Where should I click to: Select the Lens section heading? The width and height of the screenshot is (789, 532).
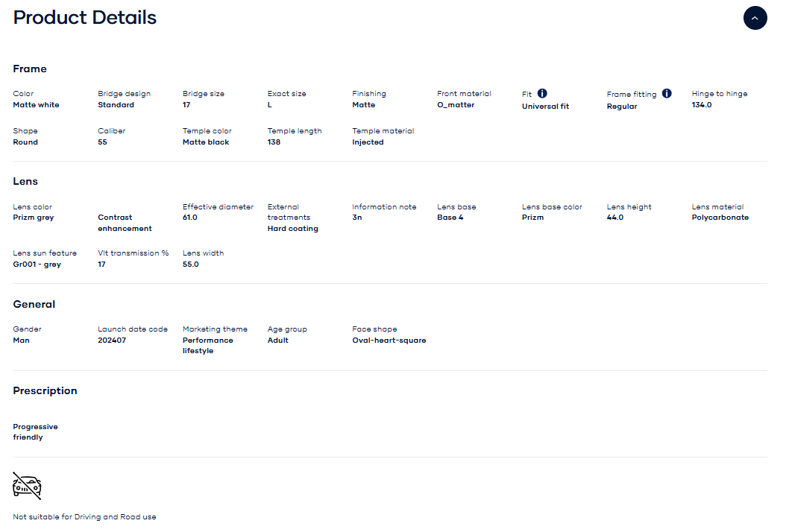tap(25, 181)
